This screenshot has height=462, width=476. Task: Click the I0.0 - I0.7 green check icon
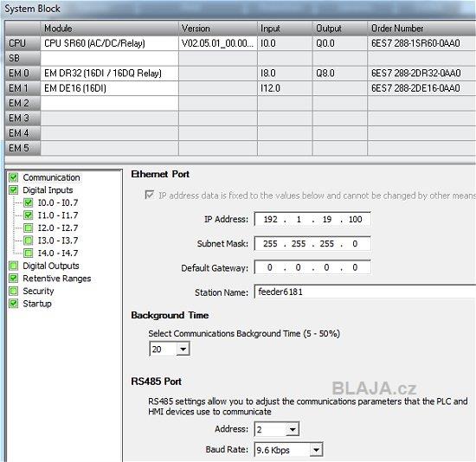click(29, 202)
